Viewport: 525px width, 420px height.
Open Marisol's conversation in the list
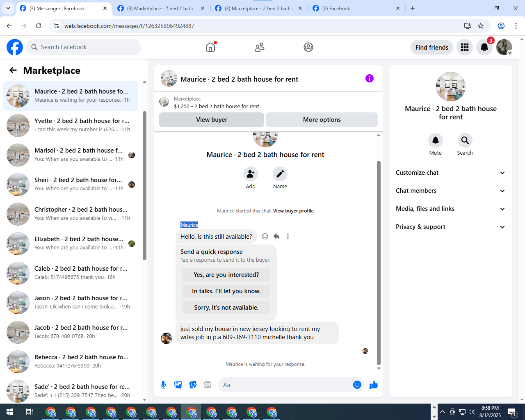(x=71, y=155)
